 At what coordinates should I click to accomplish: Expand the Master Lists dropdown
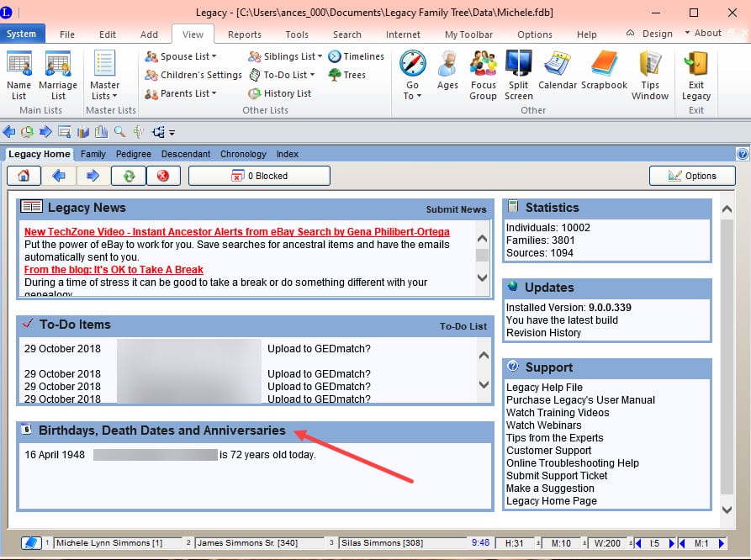[105, 75]
